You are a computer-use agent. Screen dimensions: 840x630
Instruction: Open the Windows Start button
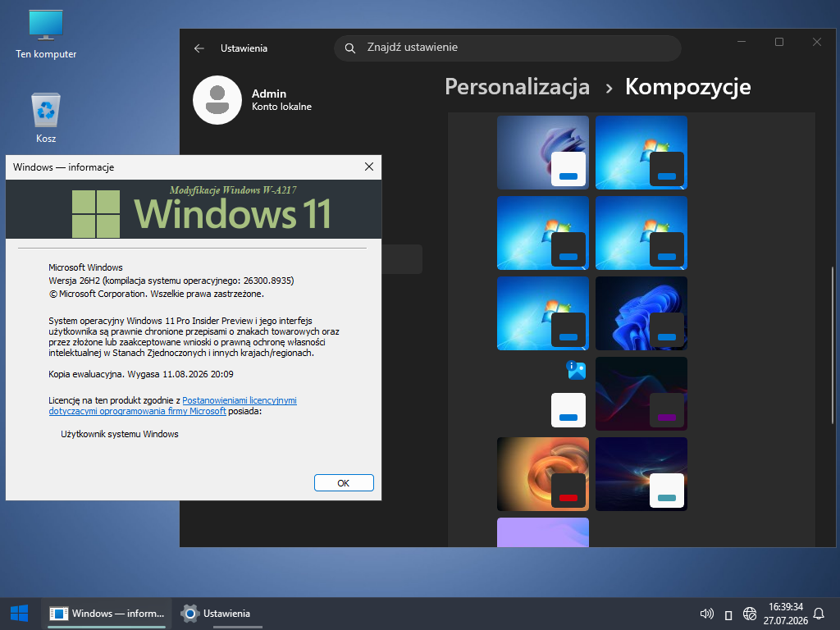(20, 614)
